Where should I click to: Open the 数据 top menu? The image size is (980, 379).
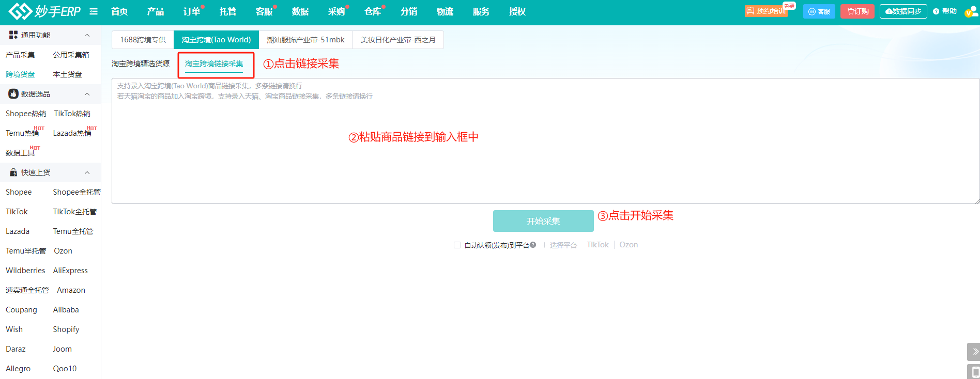point(300,11)
